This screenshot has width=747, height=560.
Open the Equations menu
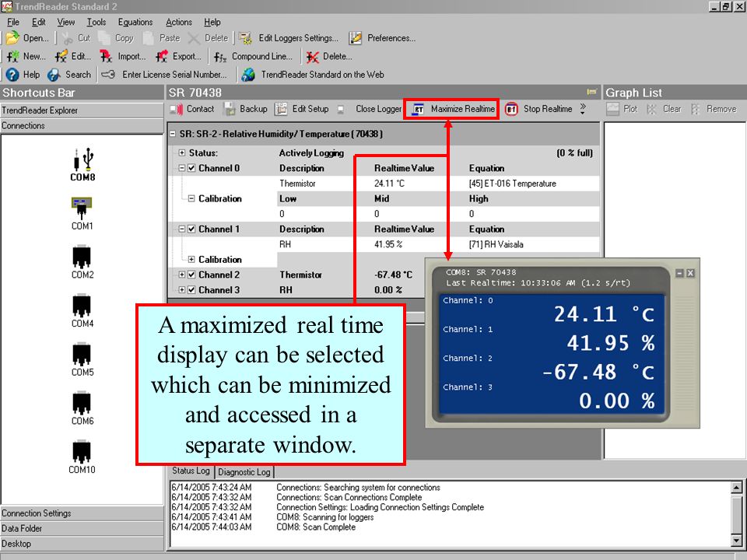[135, 22]
